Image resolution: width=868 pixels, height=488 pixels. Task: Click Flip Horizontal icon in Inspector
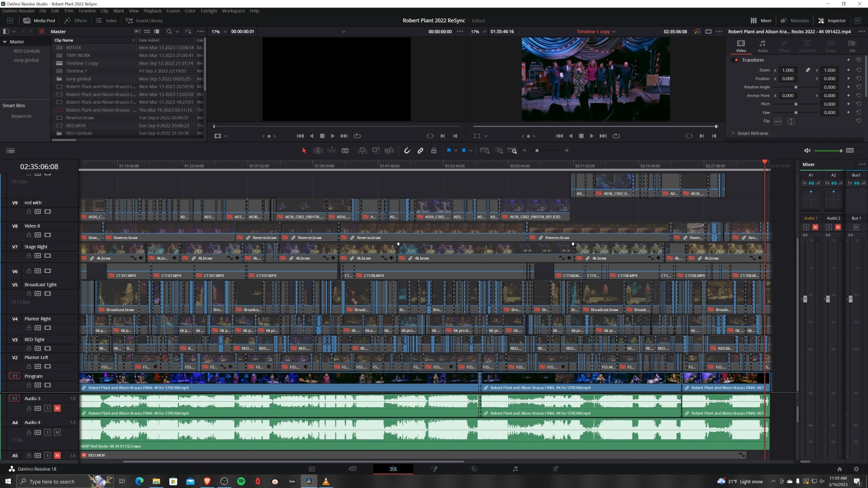[778, 121]
